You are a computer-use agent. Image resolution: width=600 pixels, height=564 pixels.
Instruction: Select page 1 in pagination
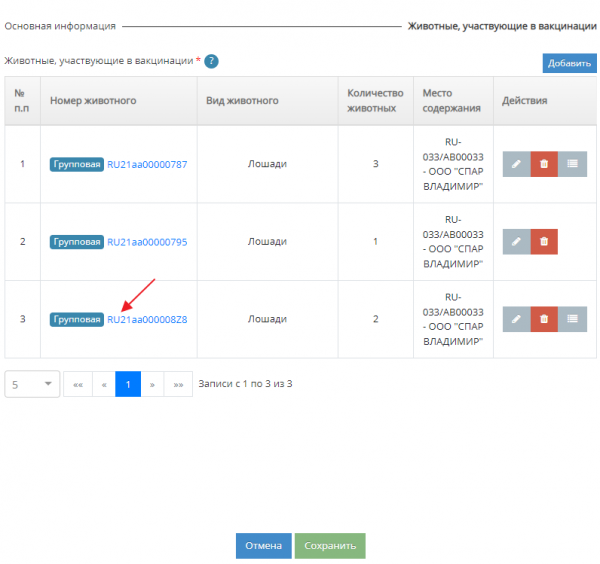tap(128, 384)
